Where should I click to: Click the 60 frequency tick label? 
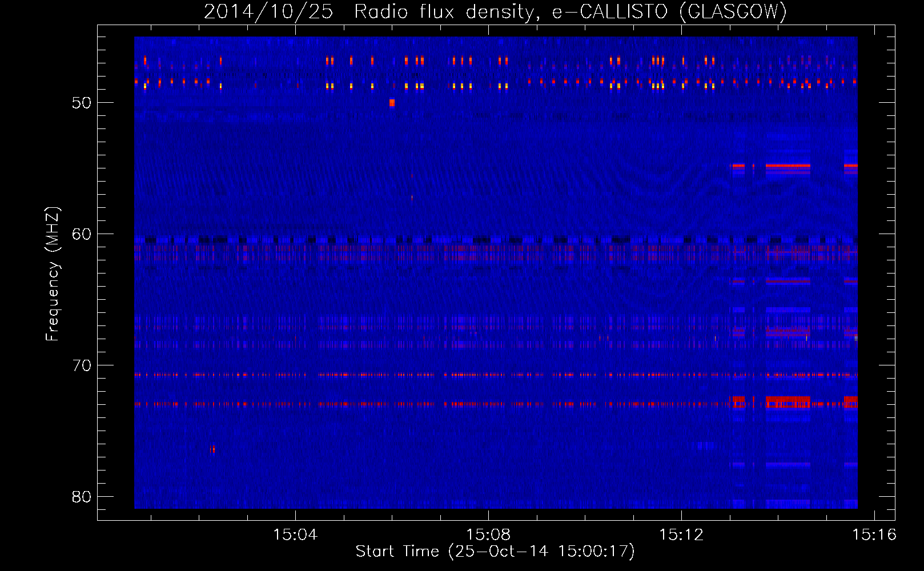click(x=82, y=234)
